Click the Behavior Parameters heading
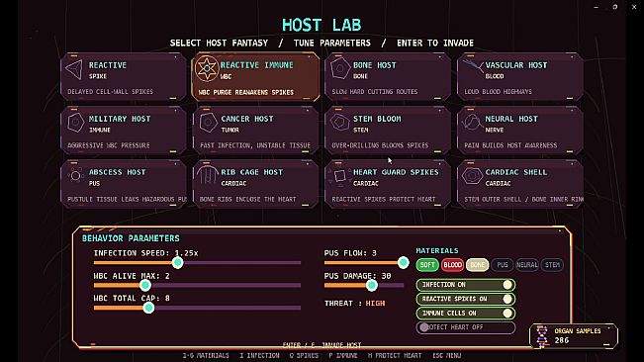The width and height of the screenshot is (644, 362). [131, 238]
